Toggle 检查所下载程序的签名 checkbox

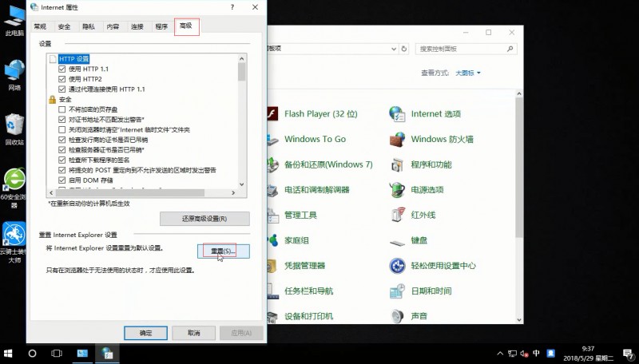click(x=62, y=160)
